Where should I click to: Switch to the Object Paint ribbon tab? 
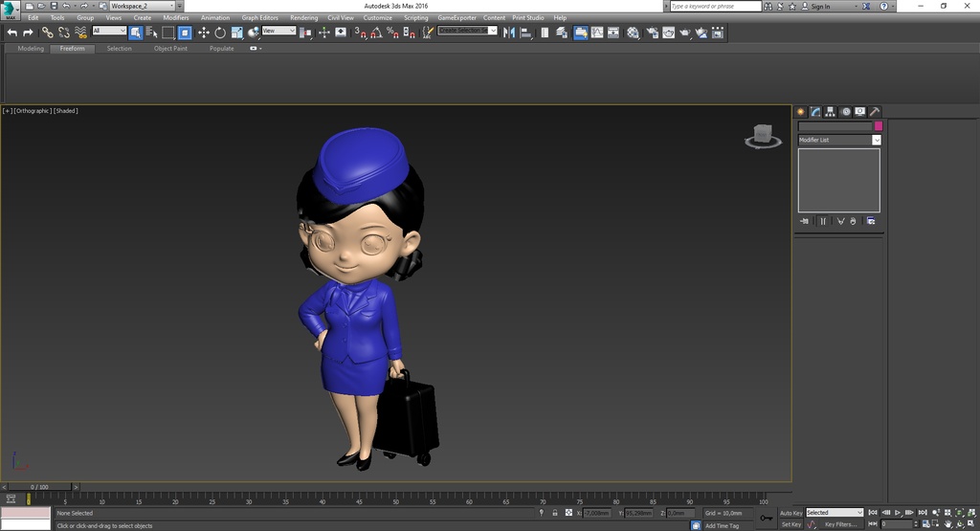[170, 48]
